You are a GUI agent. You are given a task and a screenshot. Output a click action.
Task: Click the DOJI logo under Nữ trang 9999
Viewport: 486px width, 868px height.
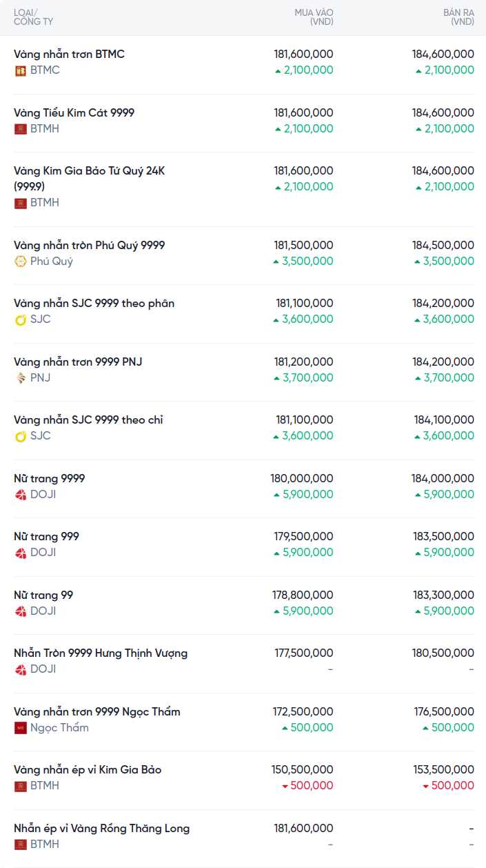[21, 495]
